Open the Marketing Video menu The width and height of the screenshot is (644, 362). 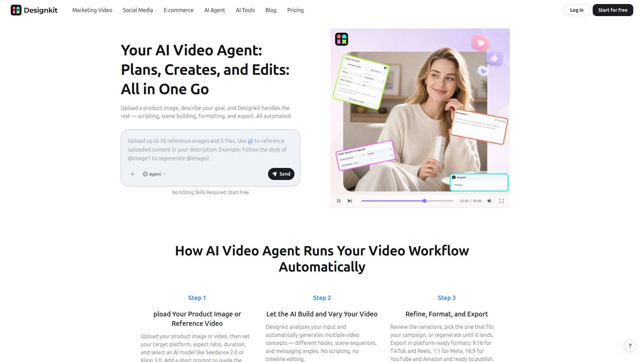pos(92,10)
